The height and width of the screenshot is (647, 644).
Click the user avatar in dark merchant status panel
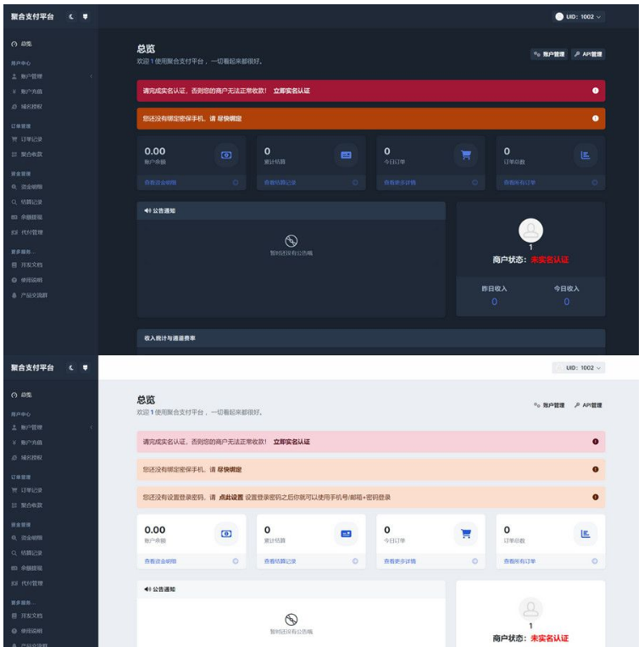(x=530, y=230)
